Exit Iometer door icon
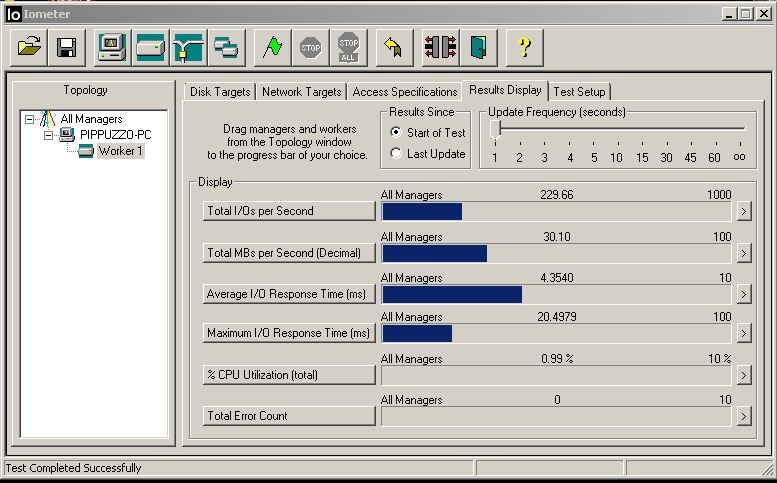Screen dimensions: 777x483 pyautogui.click(x=478, y=48)
